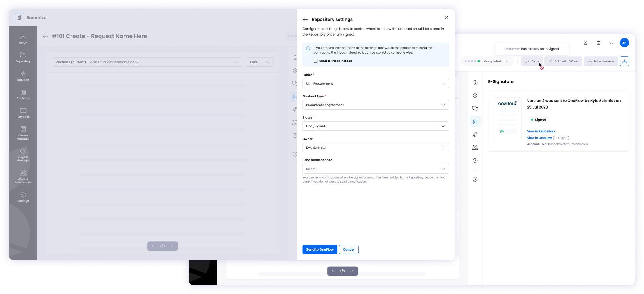Open the Status dropdown showing Final/Signed
644x294 pixels.
coord(375,126)
